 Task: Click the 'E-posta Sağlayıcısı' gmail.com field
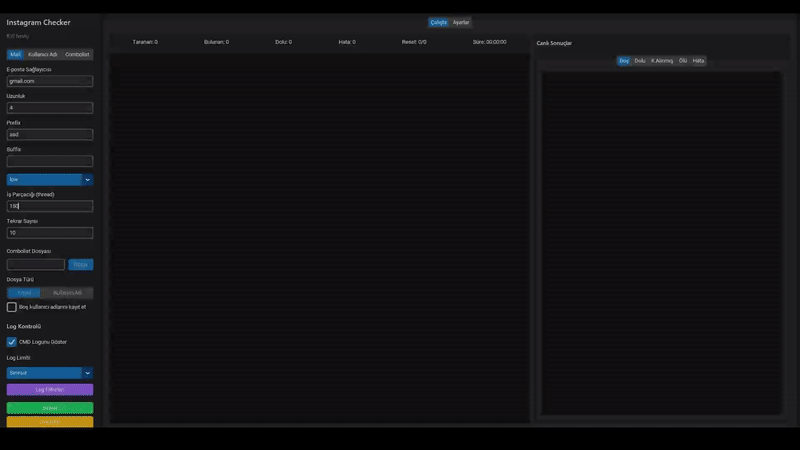[50, 81]
